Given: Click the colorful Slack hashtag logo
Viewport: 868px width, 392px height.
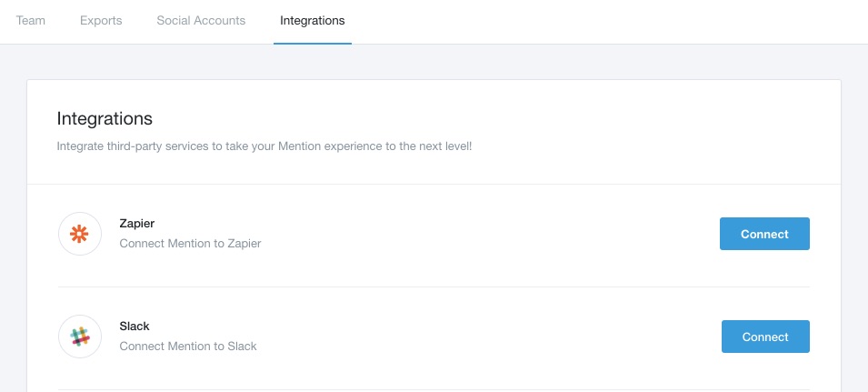Looking at the screenshot, I should pyautogui.click(x=80, y=337).
